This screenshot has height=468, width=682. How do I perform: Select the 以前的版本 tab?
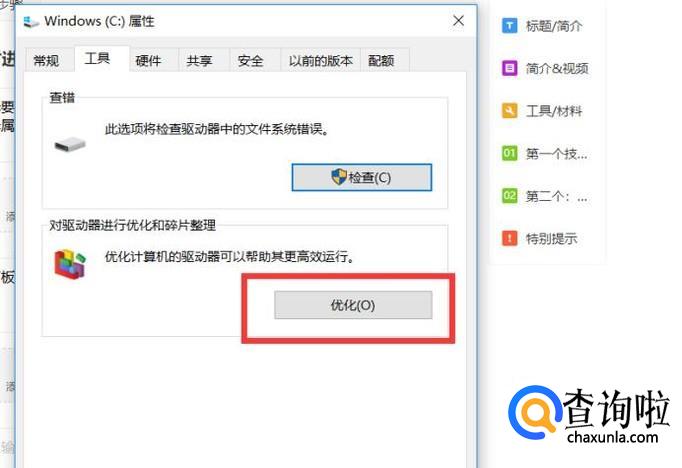321,60
